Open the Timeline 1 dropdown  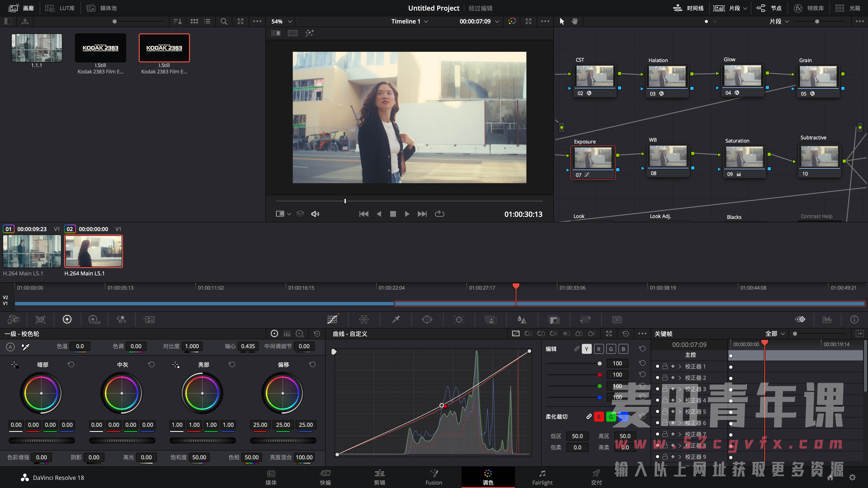pos(409,21)
